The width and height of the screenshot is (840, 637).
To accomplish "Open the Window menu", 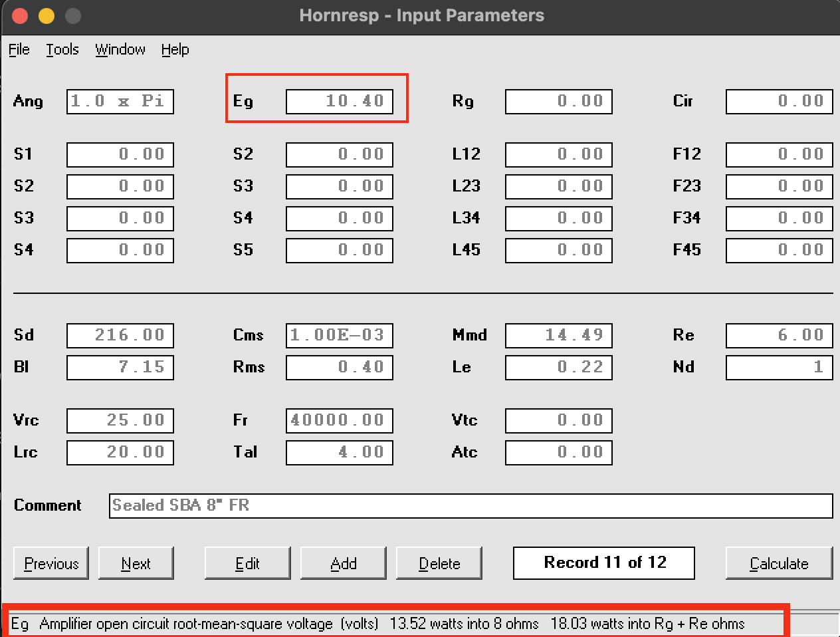I will coord(120,50).
